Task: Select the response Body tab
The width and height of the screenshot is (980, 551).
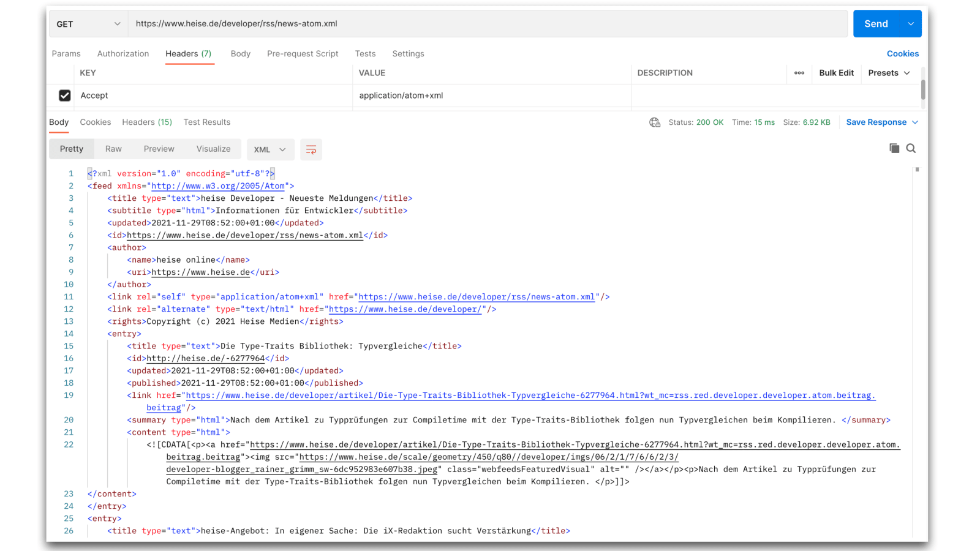Action: point(59,122)
